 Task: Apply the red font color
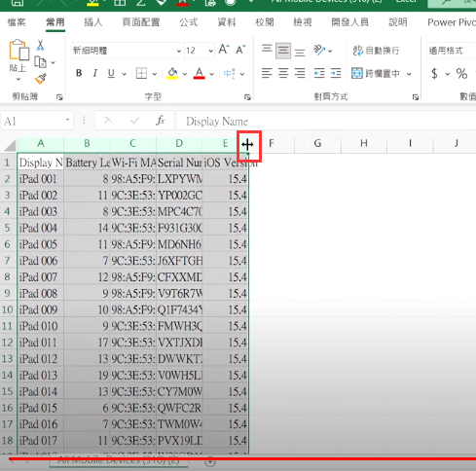point(200,73)
